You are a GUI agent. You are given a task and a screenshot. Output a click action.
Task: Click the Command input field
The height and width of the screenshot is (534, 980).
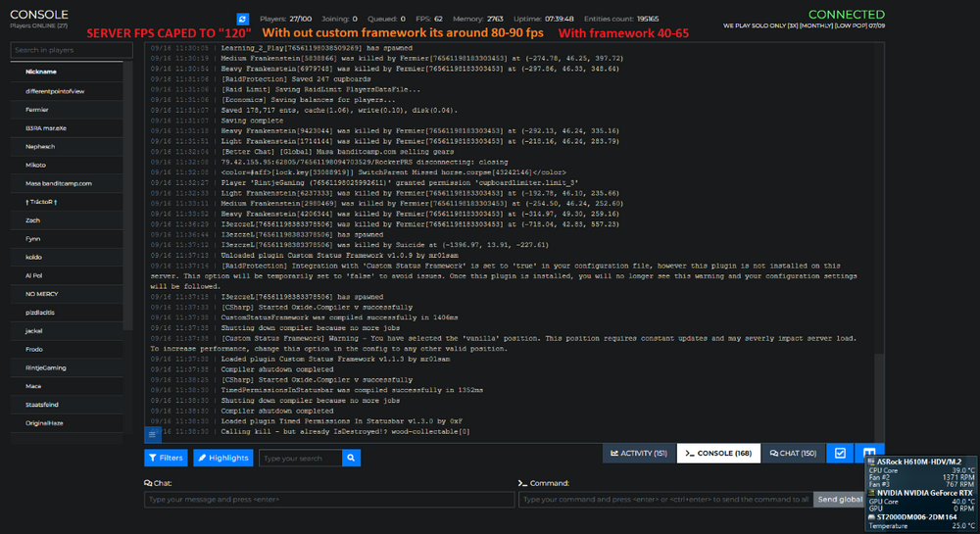(x=665, y=500)
